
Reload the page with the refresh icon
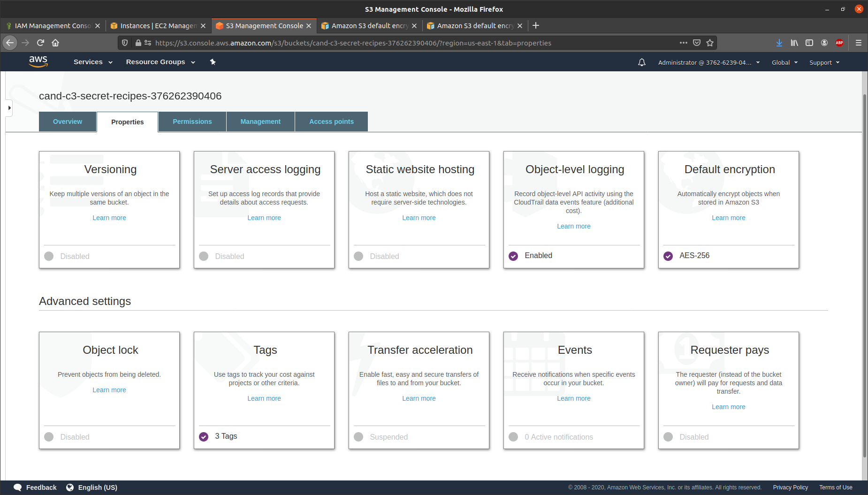(x=40, y=43)
